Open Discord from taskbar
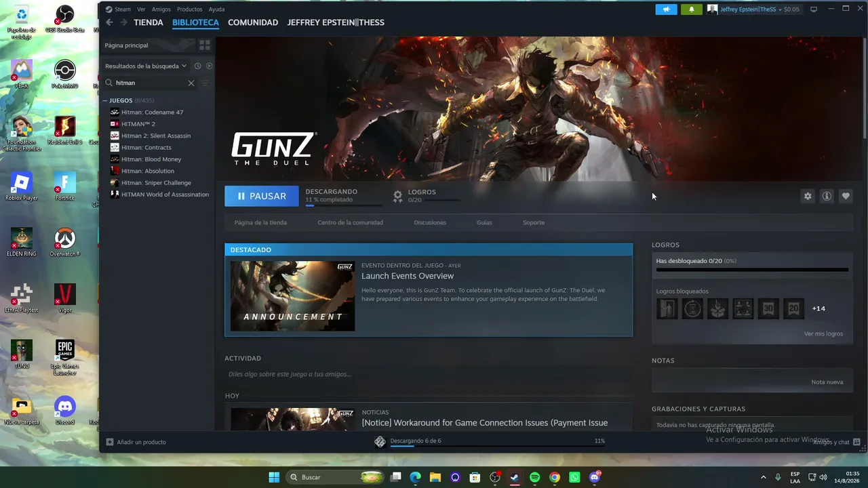The height and width of the screenshot is (488, 868). [595, 477]
